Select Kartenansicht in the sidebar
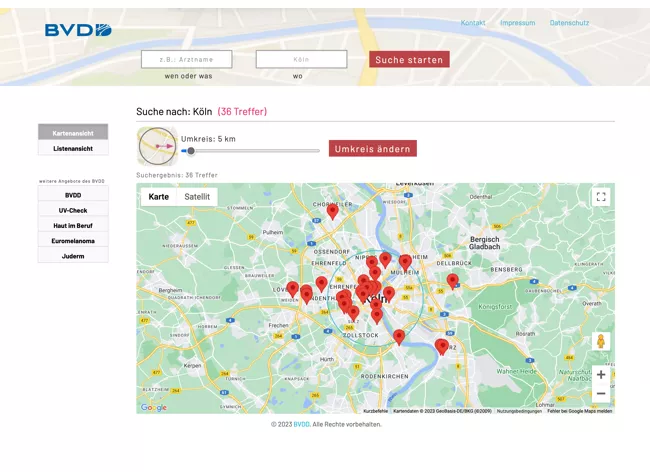 pyautogui.click(x=73, y=132)
